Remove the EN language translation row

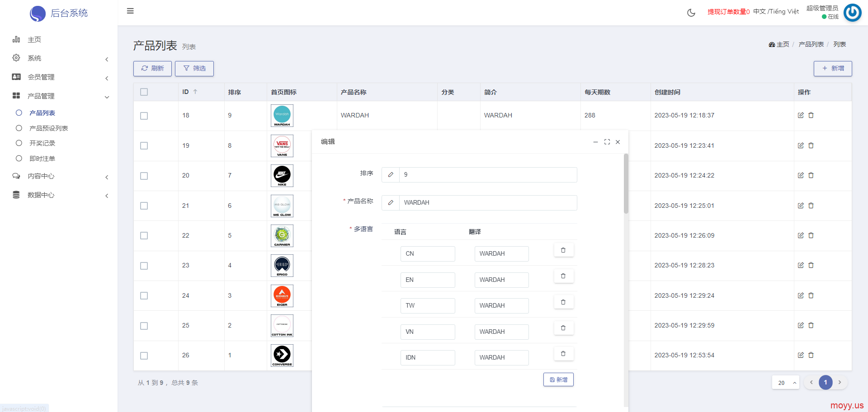click(563, 276)
